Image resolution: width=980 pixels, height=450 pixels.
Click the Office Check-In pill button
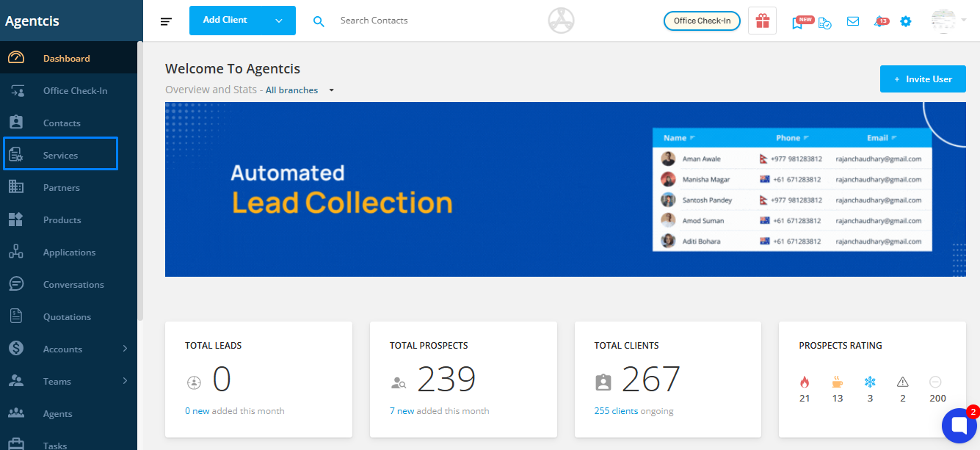(702, 21)
